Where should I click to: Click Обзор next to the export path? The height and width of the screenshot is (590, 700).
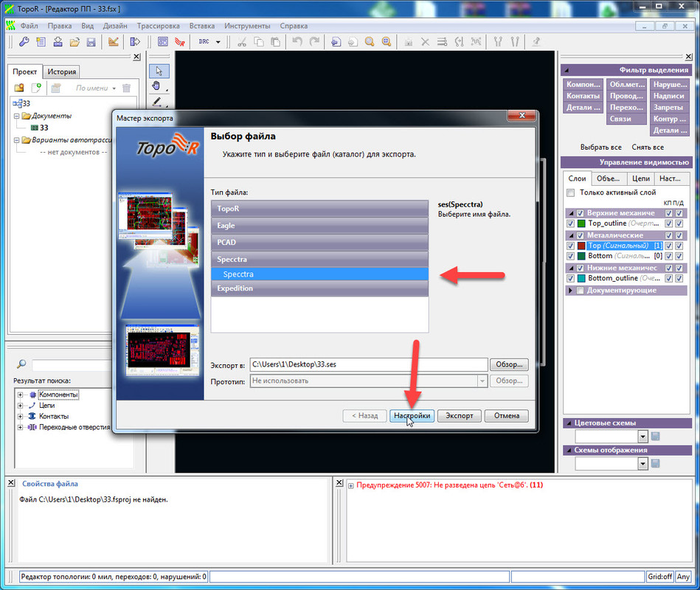click(510, 364)
